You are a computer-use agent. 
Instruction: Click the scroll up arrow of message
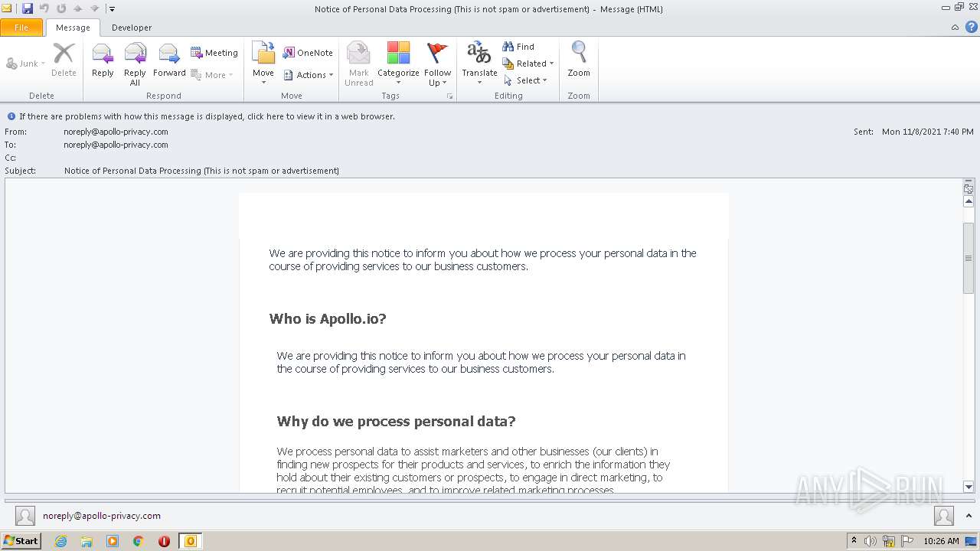pyautogui.click(x=969, y=201)
